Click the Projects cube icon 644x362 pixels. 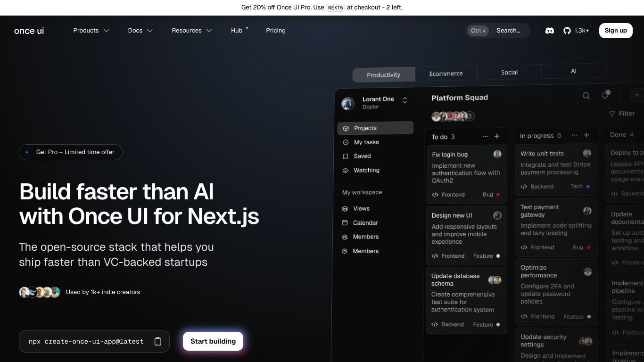tap(346, 128)
